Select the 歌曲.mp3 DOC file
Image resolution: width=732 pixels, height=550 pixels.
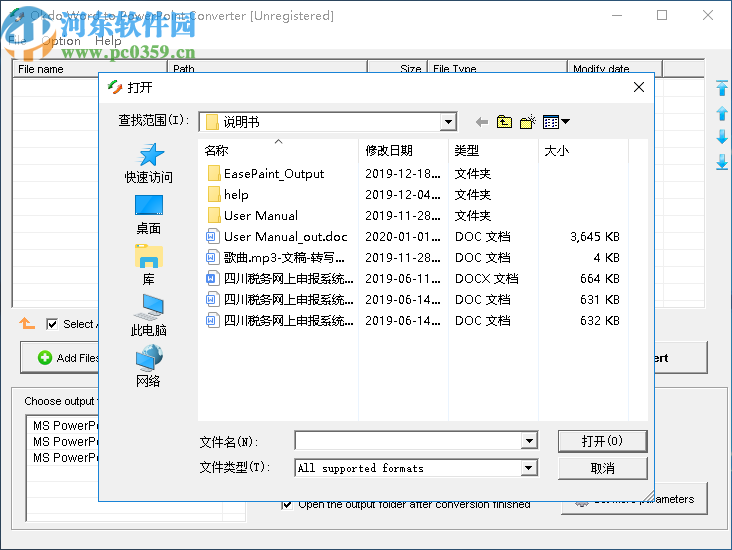pos(275,258)
